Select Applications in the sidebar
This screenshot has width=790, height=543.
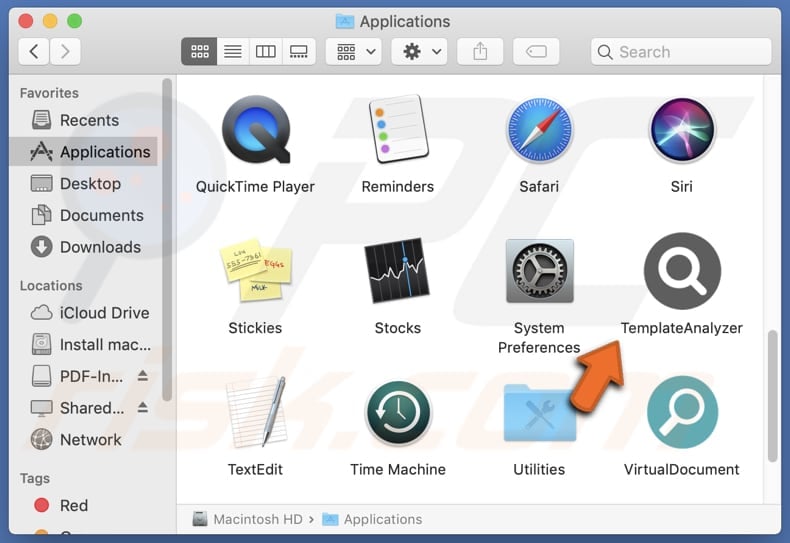(84, 152)
